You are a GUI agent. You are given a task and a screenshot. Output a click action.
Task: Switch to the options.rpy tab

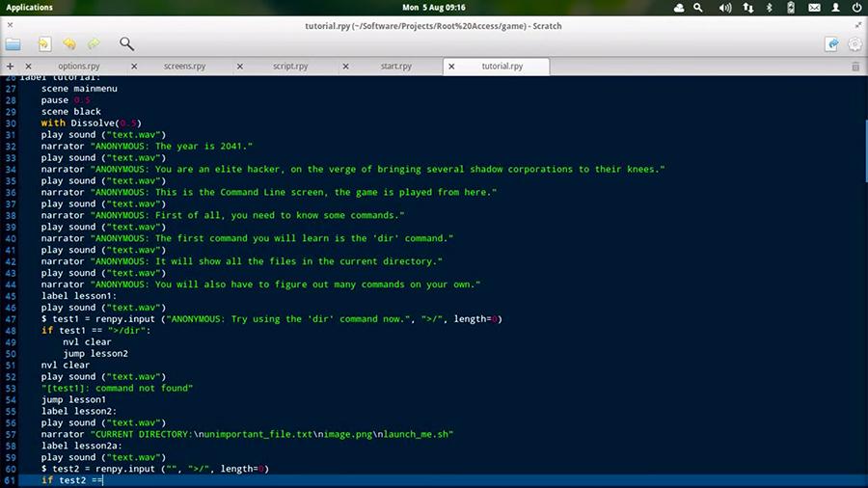click(x=79, y=67)
